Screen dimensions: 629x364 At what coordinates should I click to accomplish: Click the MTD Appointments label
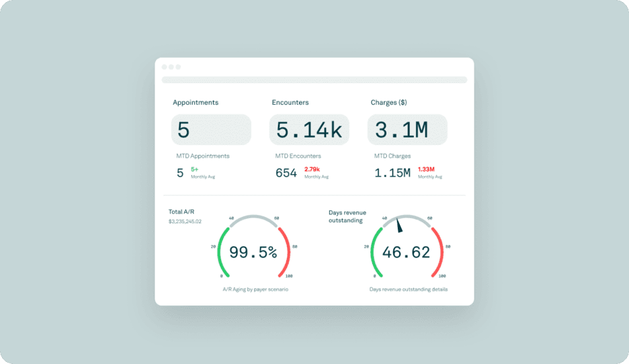[203, 156]
